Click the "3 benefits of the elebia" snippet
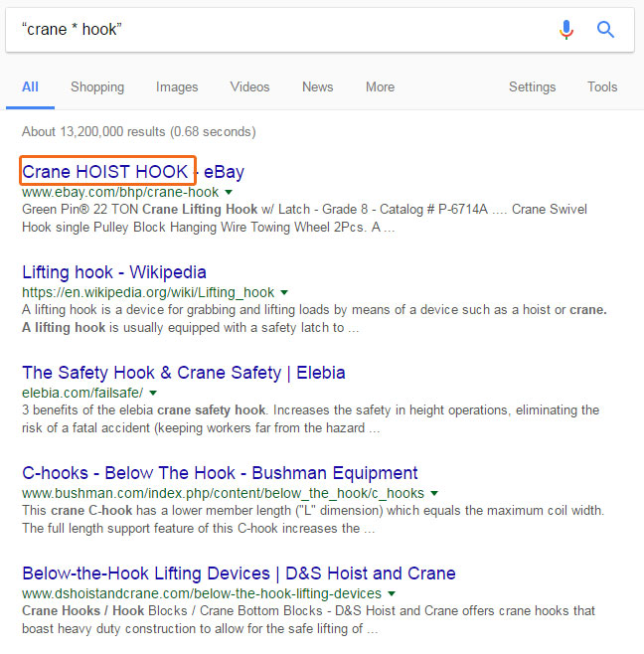This screenshot has height=654, width=644. coord(310,418)
